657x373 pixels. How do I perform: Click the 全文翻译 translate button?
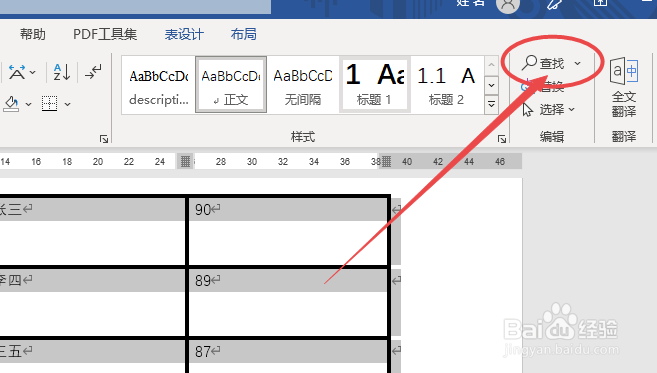[624, 87]
